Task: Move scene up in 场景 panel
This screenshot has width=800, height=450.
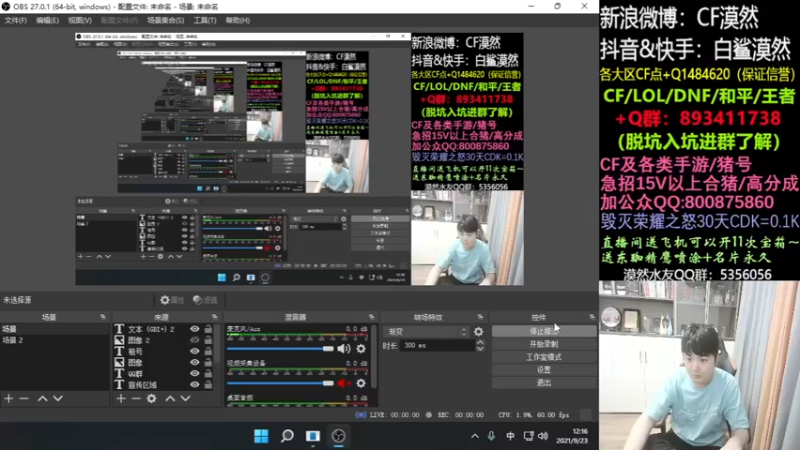Action: point(42,398)
